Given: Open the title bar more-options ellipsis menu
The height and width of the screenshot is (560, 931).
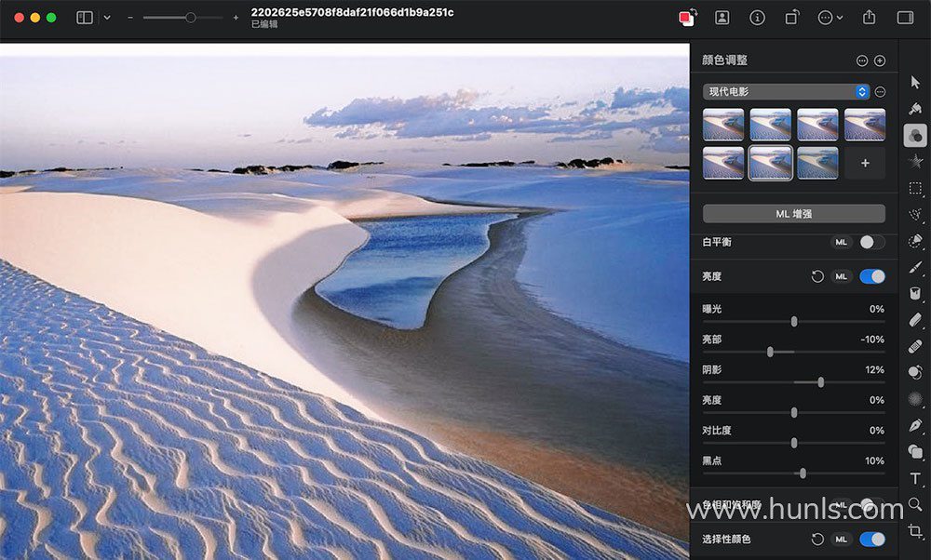Looking at the screenshot, I should [830, 18].
